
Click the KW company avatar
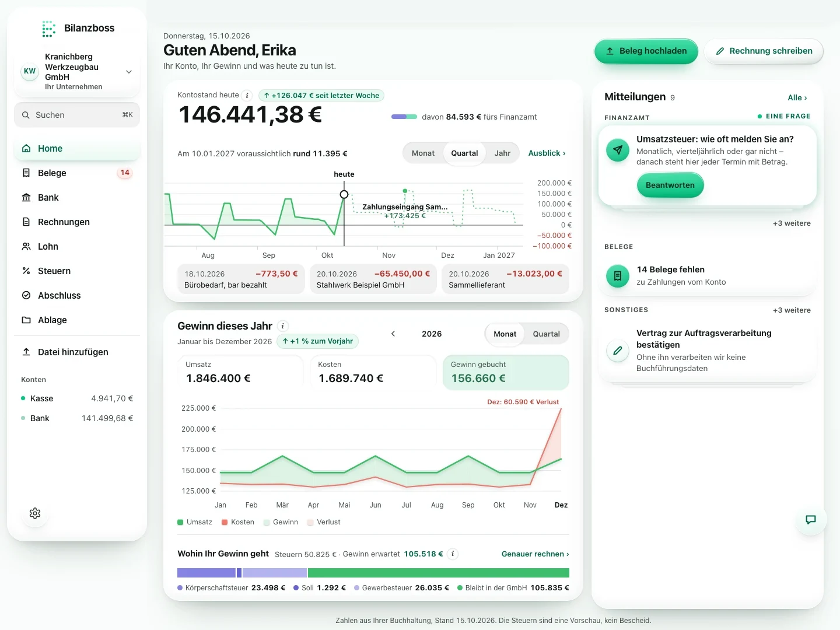pyautogui.click(x=30, y=71)
